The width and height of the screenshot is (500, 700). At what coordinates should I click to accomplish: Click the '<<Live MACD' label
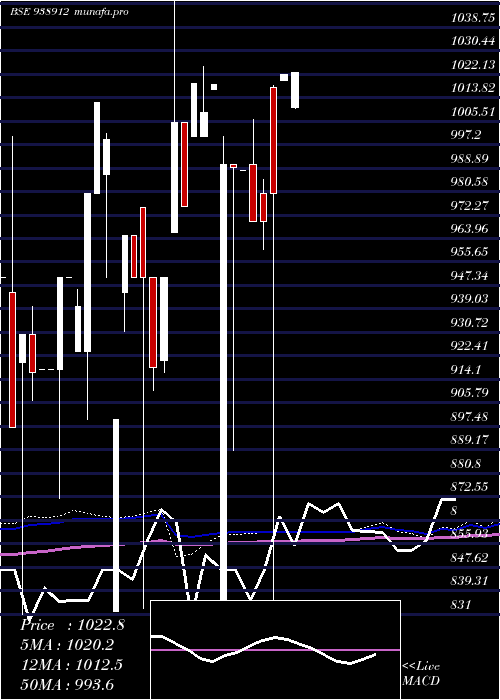tap(421, 673)
